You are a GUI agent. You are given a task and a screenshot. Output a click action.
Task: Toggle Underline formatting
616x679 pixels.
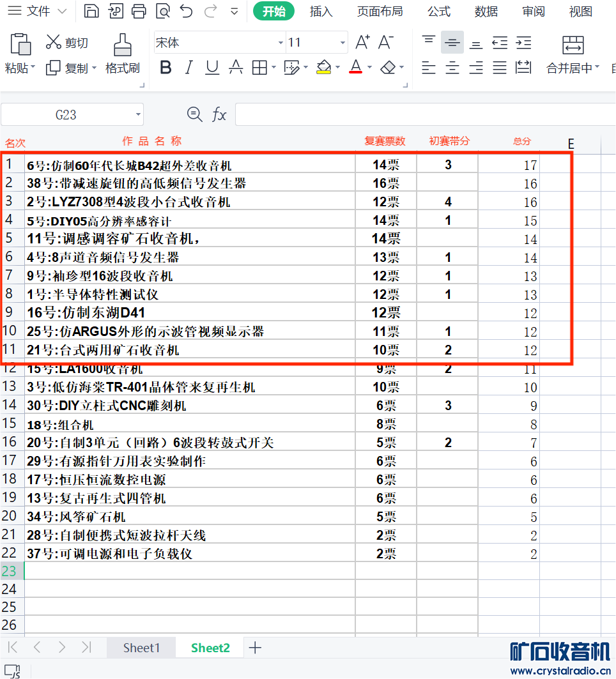pos(212,68)
